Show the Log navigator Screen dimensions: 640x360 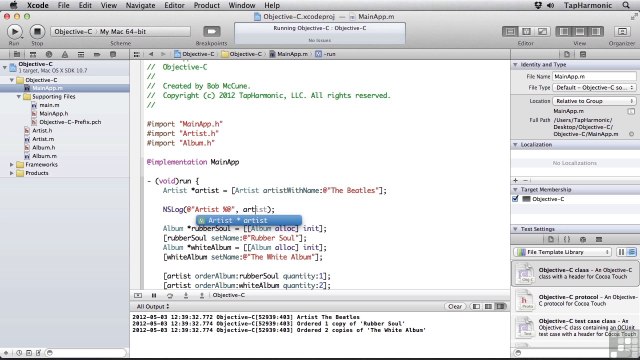click(113, 54)
